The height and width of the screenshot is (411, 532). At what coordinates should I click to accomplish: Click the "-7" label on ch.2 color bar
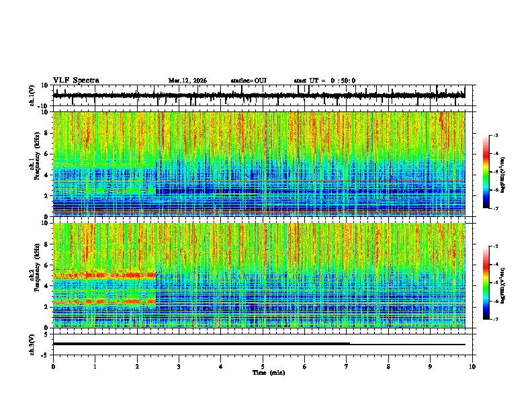click(x=495, y=320)
